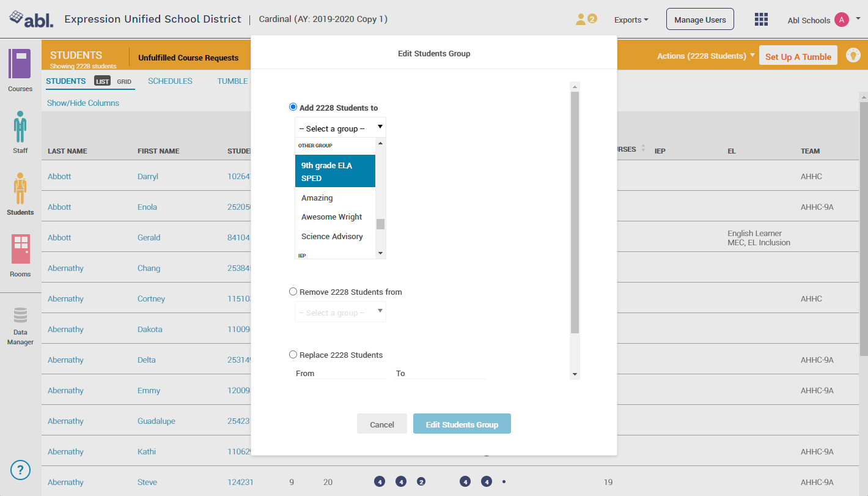This screenshot has height=496, width=868.
Task: Choose 9th grade ELA SPED option
Action: 335,171
